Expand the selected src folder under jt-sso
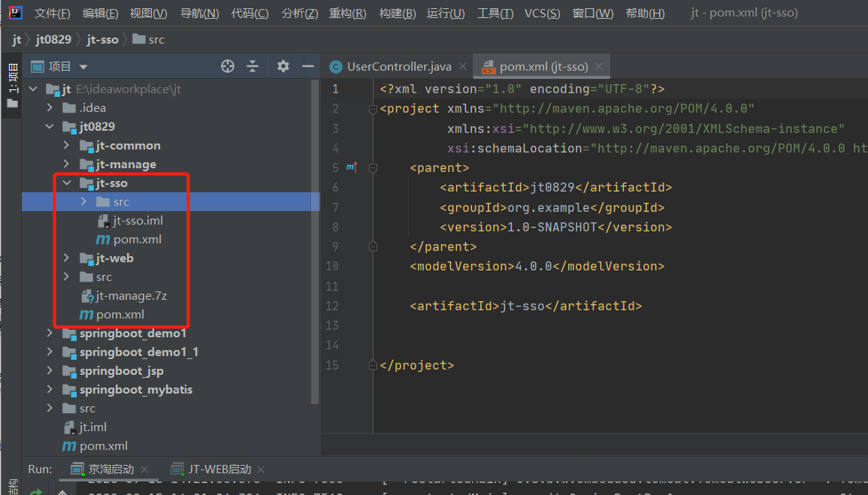The width and height of the screenshot is (868, 495). point(83,202)
